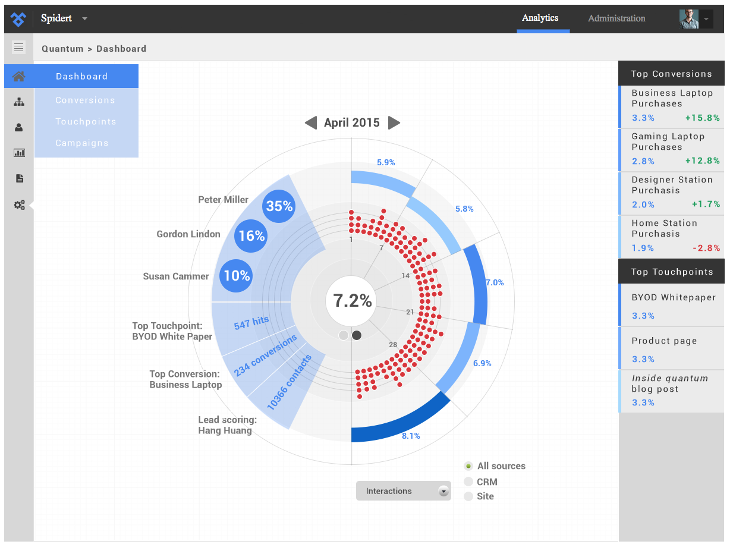The height and width of the screenshot is (560, 733).
Task: Open the settings gears icon
Action: point(19,204)
